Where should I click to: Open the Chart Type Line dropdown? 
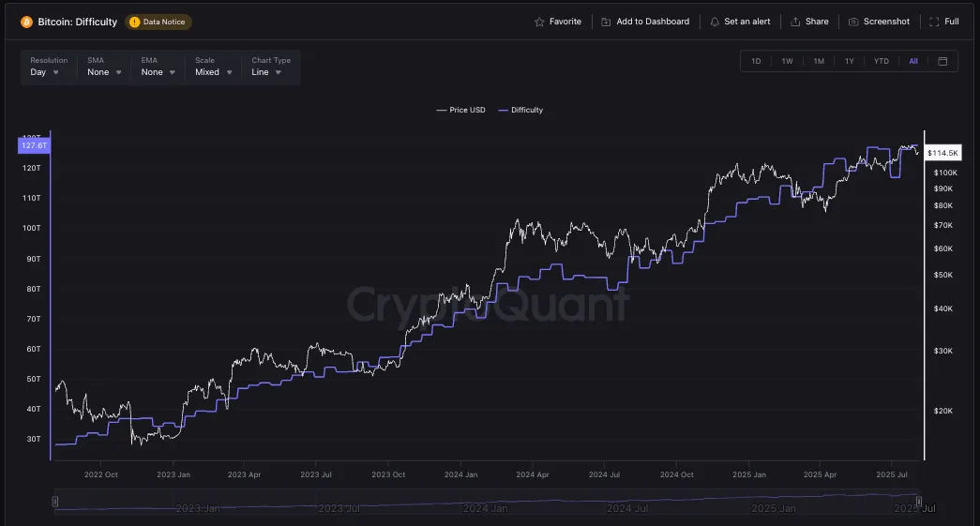point(271,67)
